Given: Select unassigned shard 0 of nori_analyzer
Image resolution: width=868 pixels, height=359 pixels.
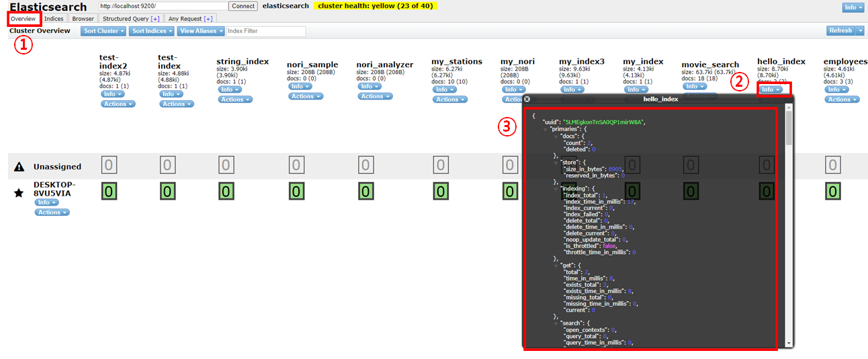Looking at the screenshot, I should click(x=367, y=165).
